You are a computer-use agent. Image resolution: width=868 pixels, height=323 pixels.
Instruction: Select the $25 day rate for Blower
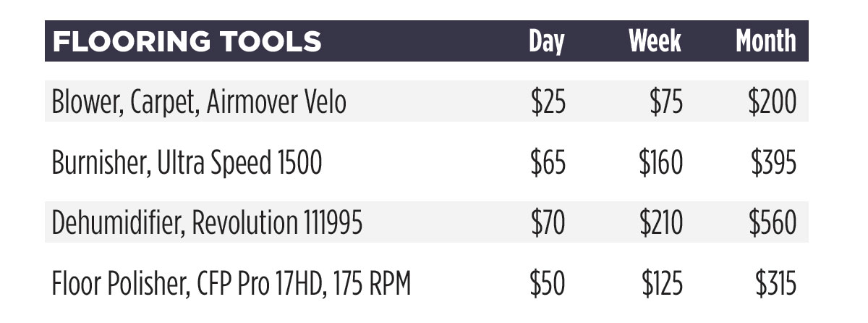point(547,103)
